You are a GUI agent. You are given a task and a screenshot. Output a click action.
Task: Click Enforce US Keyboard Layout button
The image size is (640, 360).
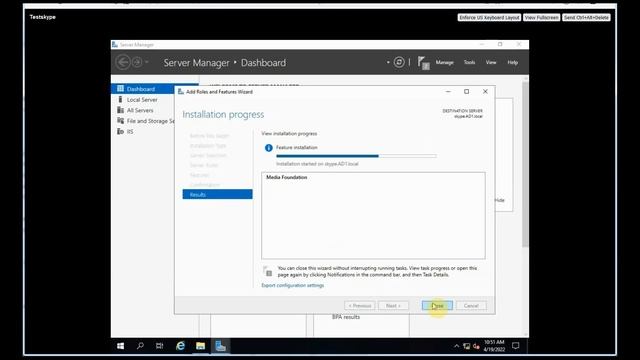pos(489,18)
